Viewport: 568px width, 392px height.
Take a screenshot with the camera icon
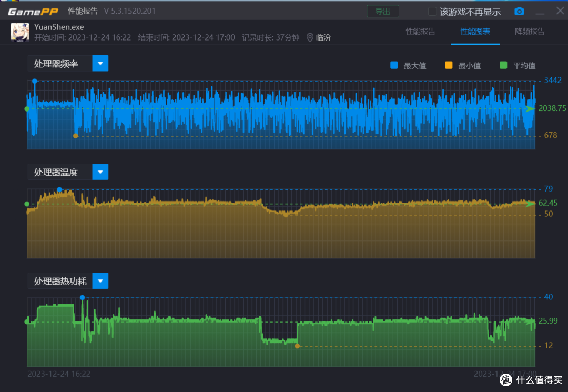point(519,11)
